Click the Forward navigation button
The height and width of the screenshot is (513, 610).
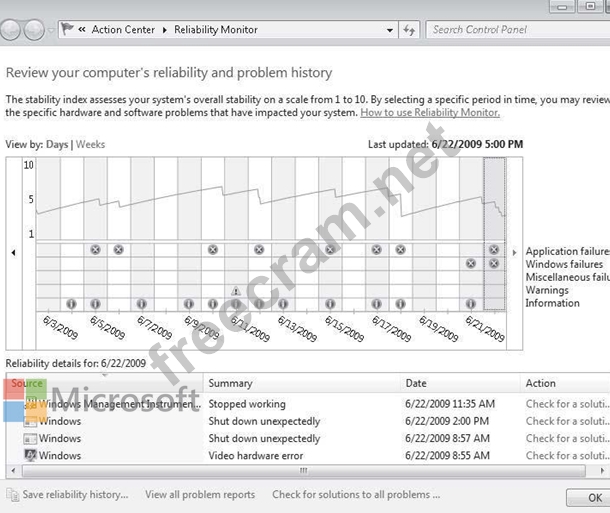[x=34, y=30]
